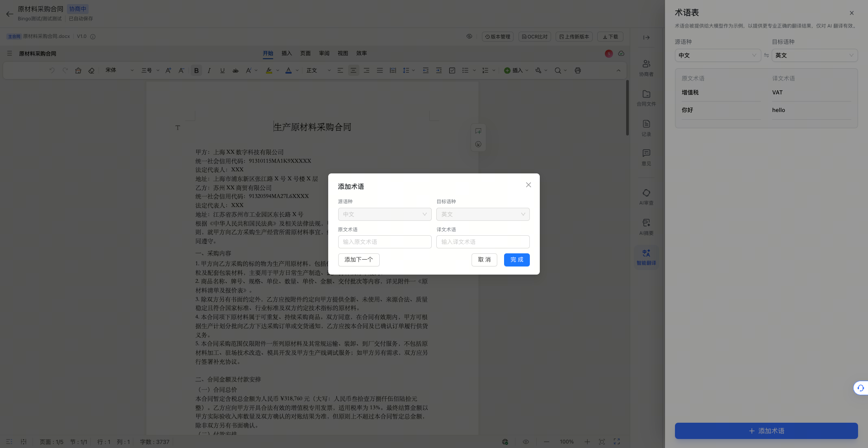The height and width of the screenshot is (448, 868).
Task: Open the glossary panel 中文 source dropdown
Action: click(718, 55)
